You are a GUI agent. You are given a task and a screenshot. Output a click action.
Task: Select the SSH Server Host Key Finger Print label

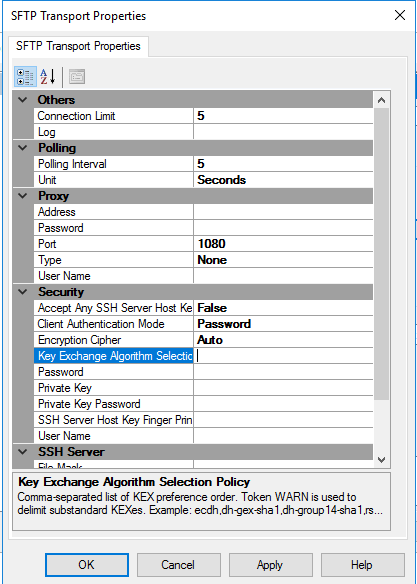point(114,420)
